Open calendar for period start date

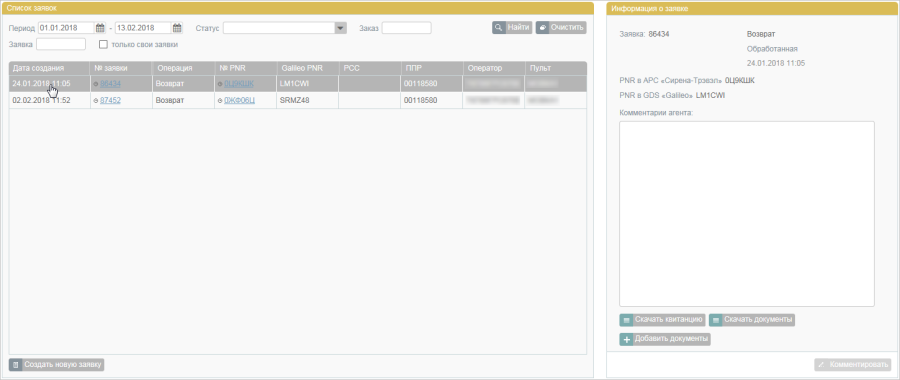(x=100, y=28)
